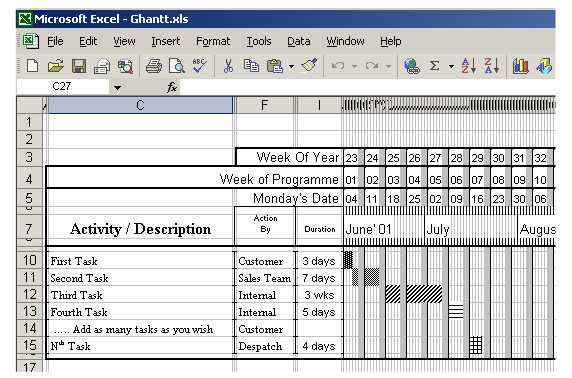Click the AutoSum sigma icon
Screen dimensions: 572x378
pos(434,66)
